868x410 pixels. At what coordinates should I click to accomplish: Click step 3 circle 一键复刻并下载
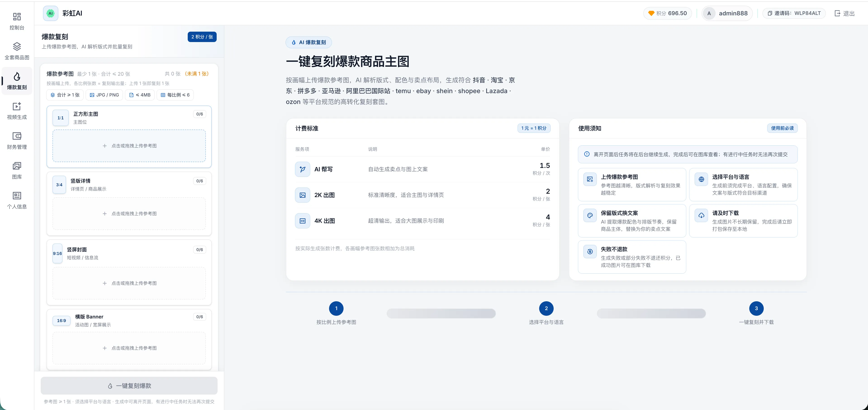point(756,308)
